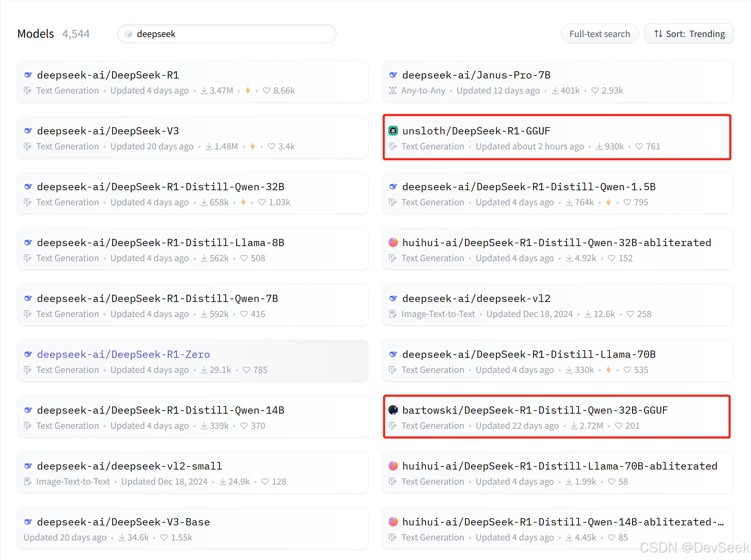
Task: Click the Image-Text-to-Text icon on the deepseek-vl2 card
Action: tap(392, 314)
